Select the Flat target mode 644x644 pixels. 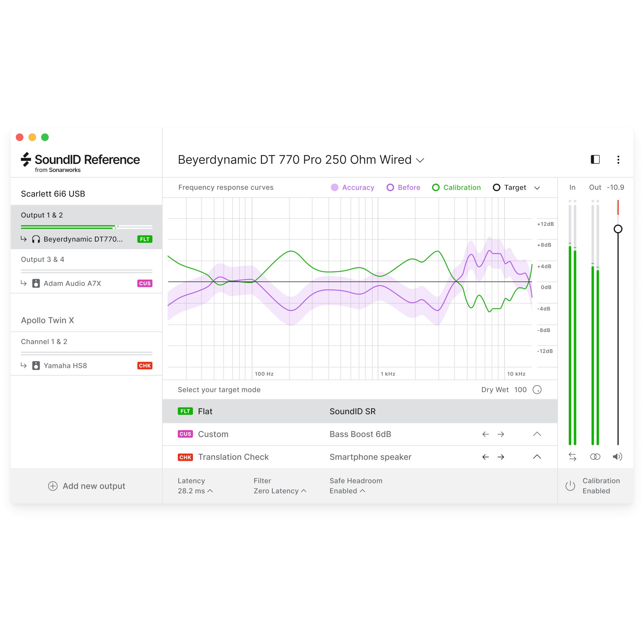point(360,411)
